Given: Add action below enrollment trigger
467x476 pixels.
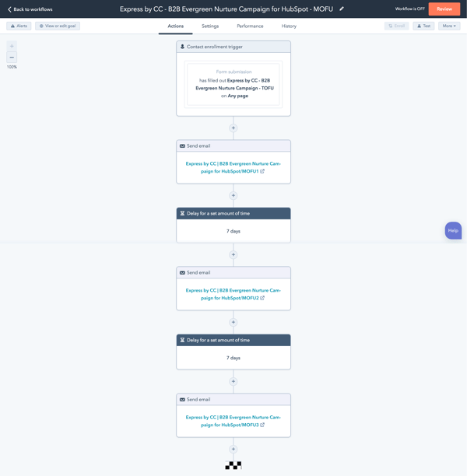Looking at the screenshot, I should [233, 128].
